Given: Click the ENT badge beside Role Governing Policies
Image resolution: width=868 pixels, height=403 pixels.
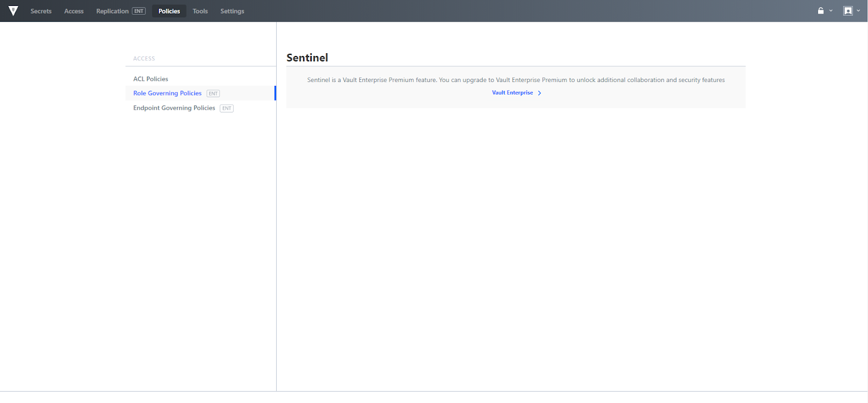Looking at the screenshot, I should point(213,93).
